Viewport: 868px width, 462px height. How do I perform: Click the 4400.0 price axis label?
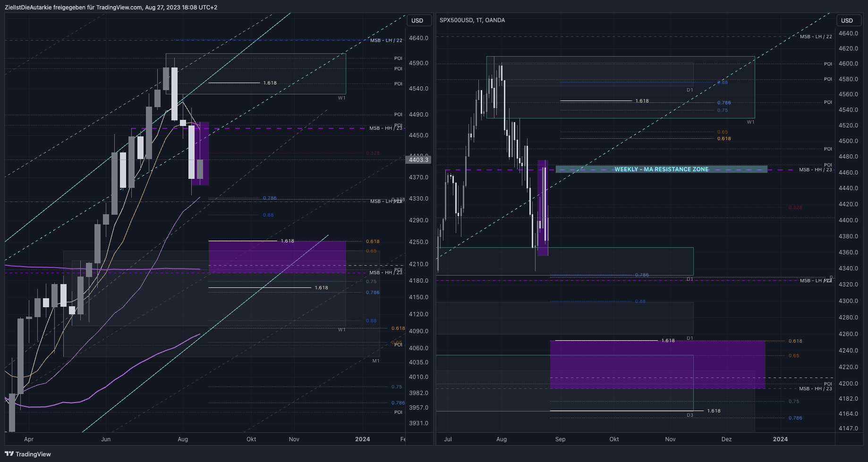tap(848, 220)
